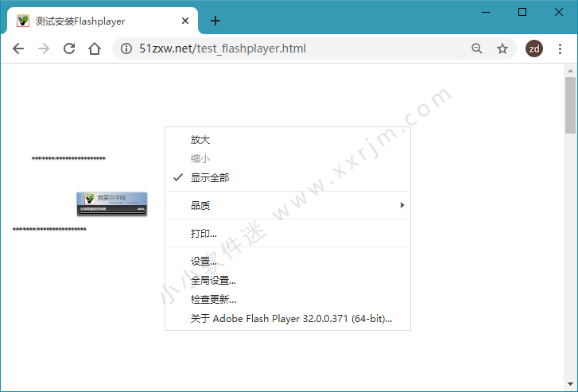The image size is (578, 392).
Task: Open 关于 Adobe Flash Player 32.0.0.371
Action: coord(288,319)
